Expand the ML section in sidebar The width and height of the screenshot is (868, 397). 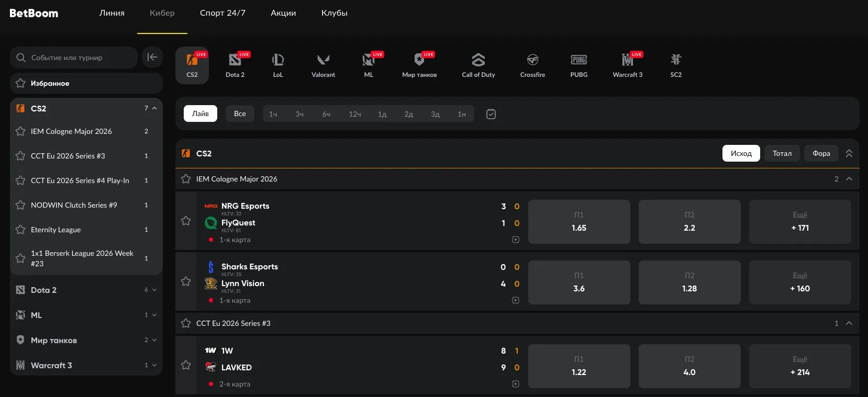click(x=154, y=315)
